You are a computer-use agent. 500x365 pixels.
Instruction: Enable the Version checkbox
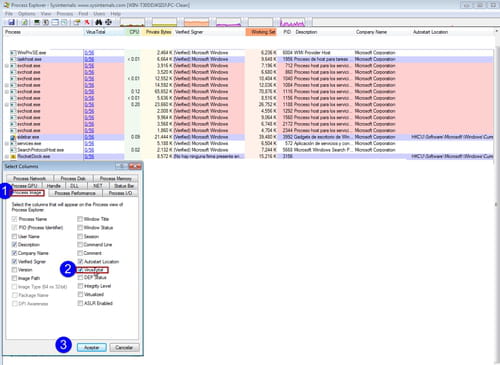click(x=14, y=270)
